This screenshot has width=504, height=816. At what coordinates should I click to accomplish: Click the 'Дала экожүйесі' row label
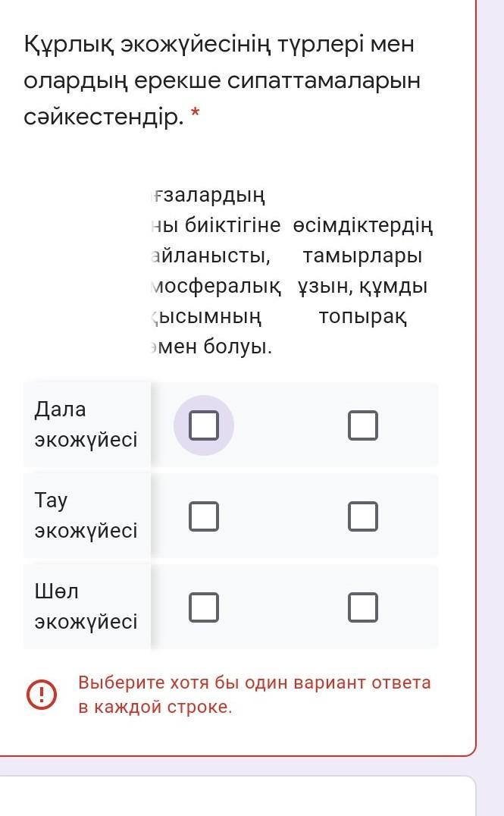86,425
